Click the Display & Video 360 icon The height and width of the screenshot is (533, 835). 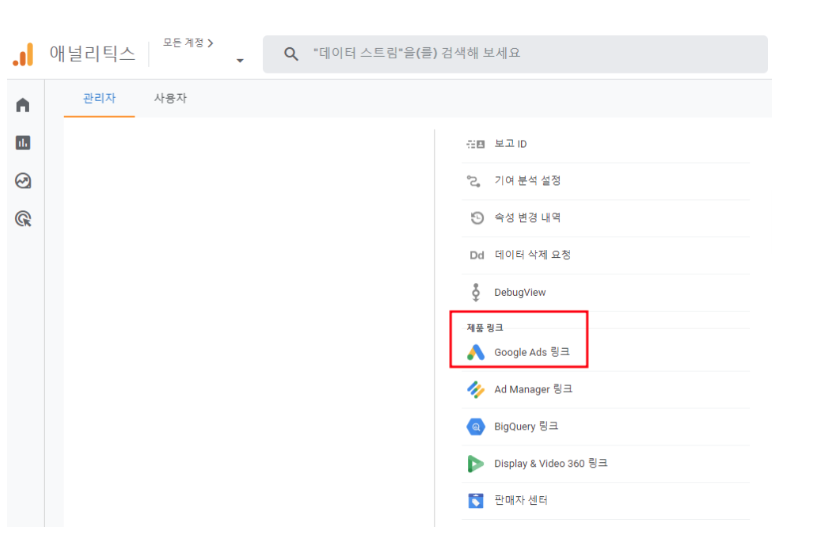point(476,464)
